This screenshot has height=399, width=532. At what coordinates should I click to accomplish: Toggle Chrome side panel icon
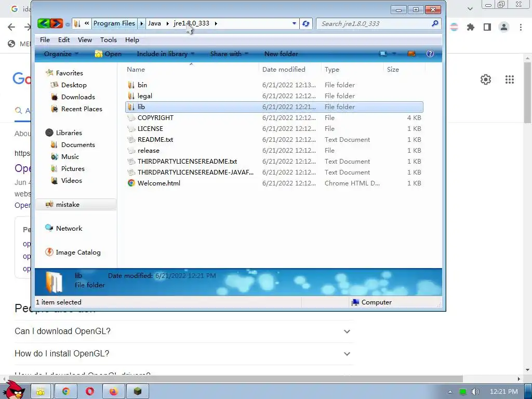[487, 27]
